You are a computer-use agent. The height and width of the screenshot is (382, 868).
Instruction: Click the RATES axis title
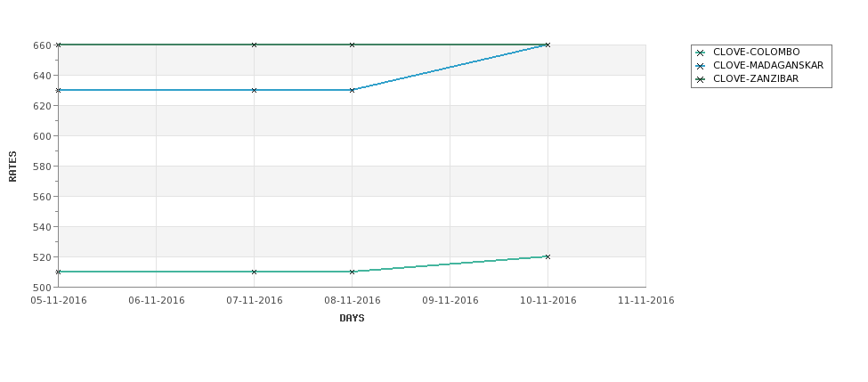[x=12, y=167]
